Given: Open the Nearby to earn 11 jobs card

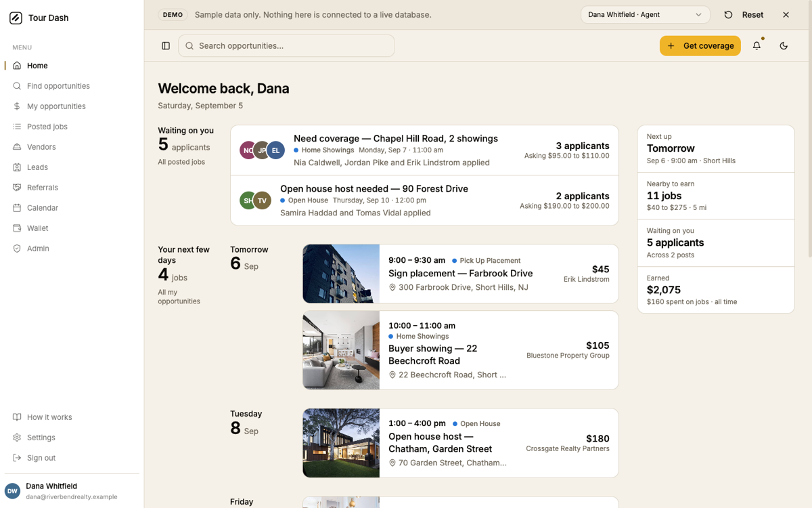Looking at the screenshot, I should tap(716, 196).
